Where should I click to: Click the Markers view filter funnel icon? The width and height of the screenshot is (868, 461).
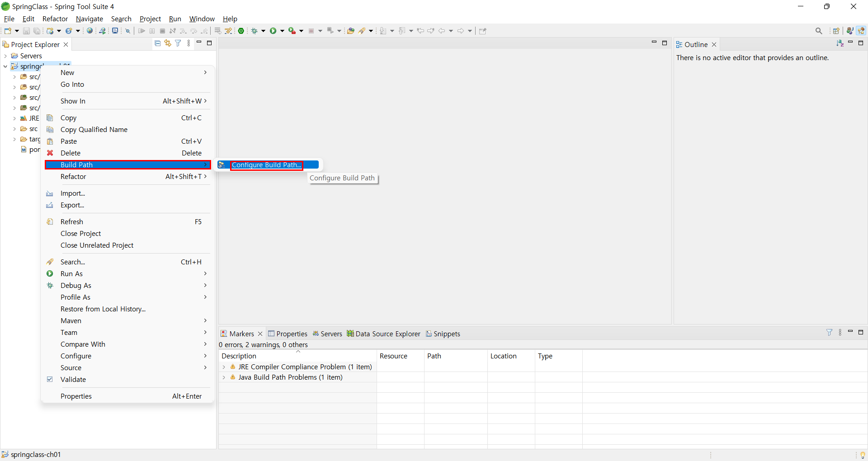(x=829, y=332)
